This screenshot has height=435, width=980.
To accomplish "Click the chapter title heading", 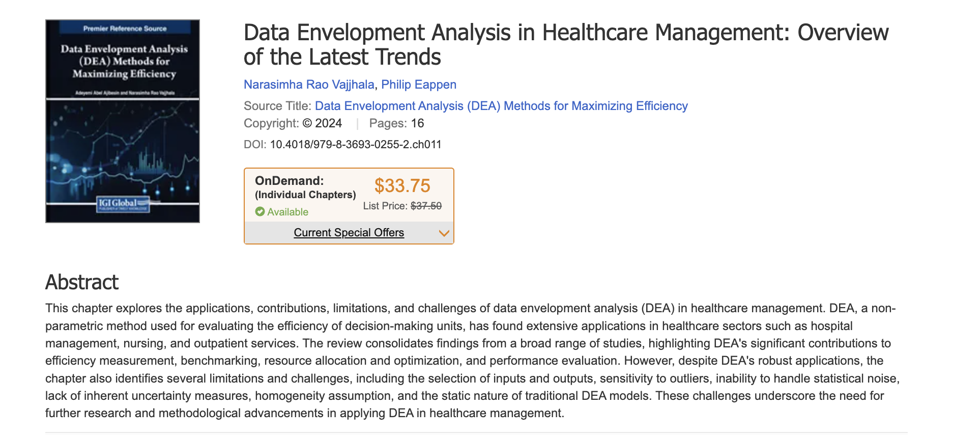I will point(566,45).
